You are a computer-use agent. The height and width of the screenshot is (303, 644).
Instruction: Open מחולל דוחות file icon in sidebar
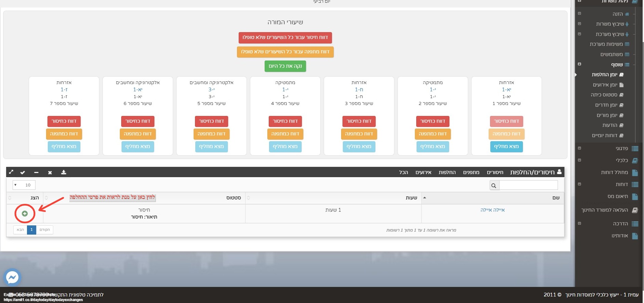coord(635,172)
